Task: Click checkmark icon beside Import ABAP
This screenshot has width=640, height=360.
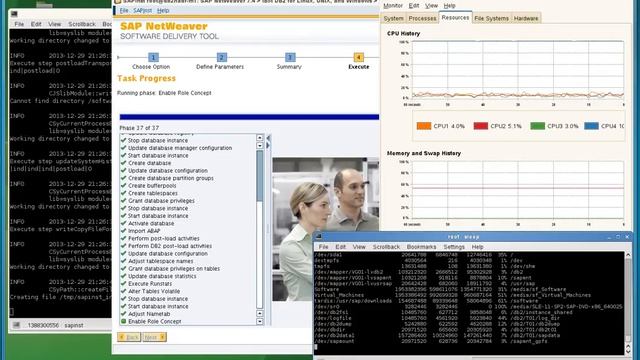Action: pyautogui.click(x=124, y=231)
